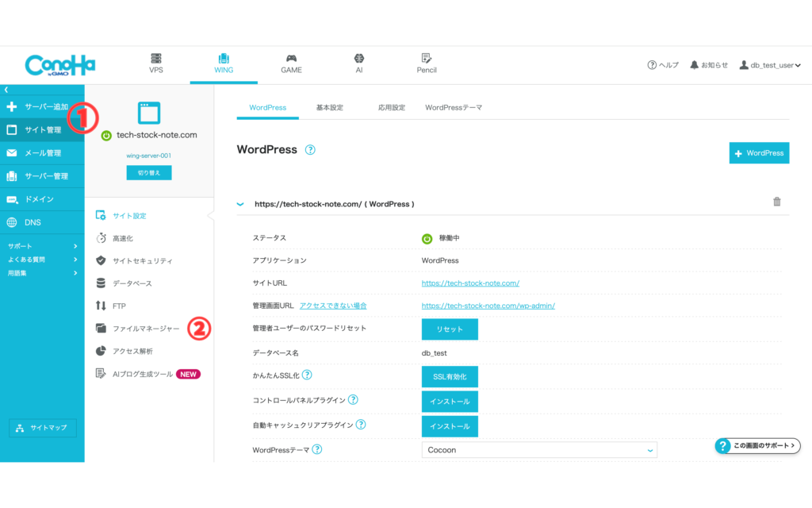Image resolution: width=812 pixels, height=508 pixels.
Task: Open the wp-admin 管理画面 URL link
Action: 488,306
